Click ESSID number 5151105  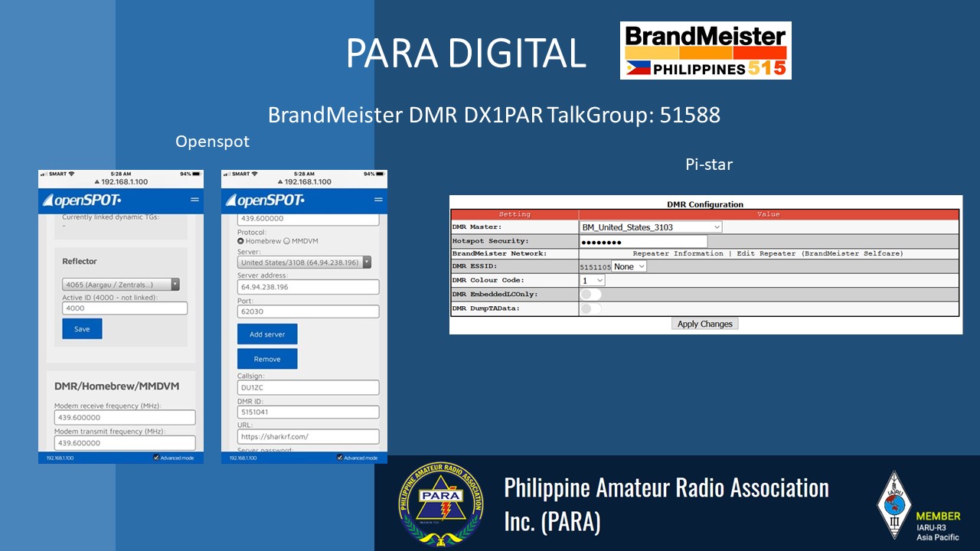pyautogui.click(x=596, y=266)
